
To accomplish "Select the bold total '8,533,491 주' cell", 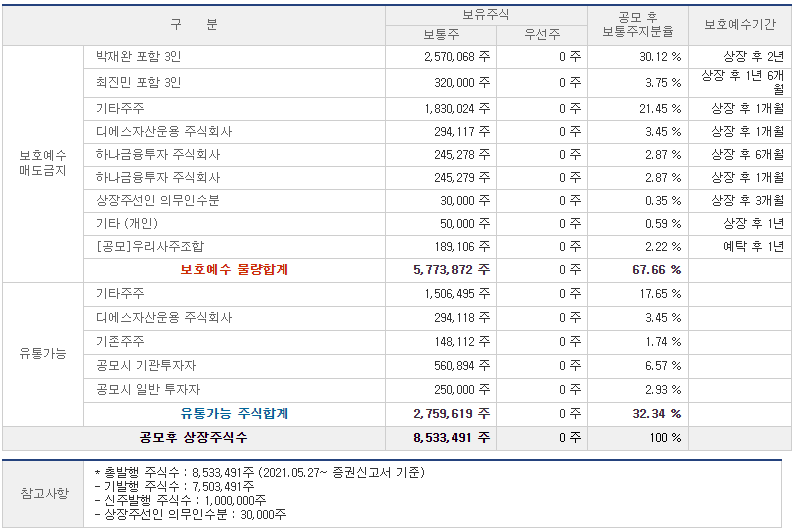I will [x=452, y=438].
